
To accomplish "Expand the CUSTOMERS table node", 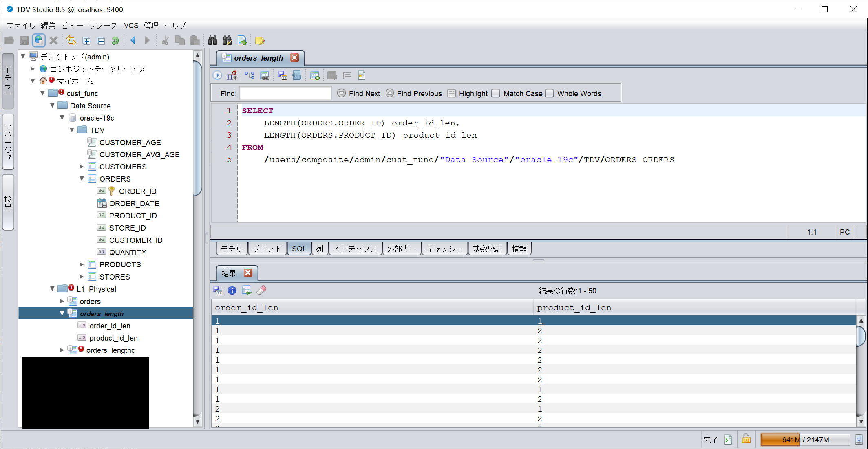I will [x=82, y=166].
